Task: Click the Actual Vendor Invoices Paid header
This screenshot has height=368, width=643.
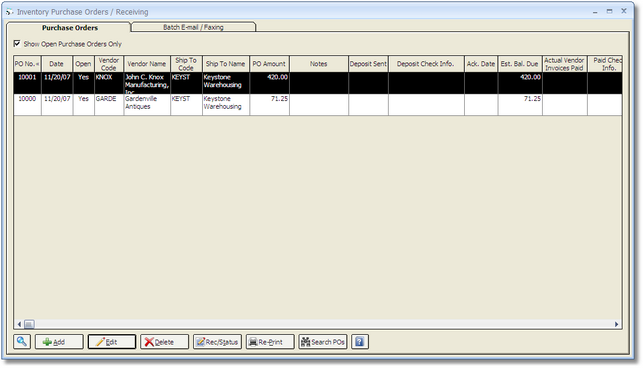Action: point(564,64)
